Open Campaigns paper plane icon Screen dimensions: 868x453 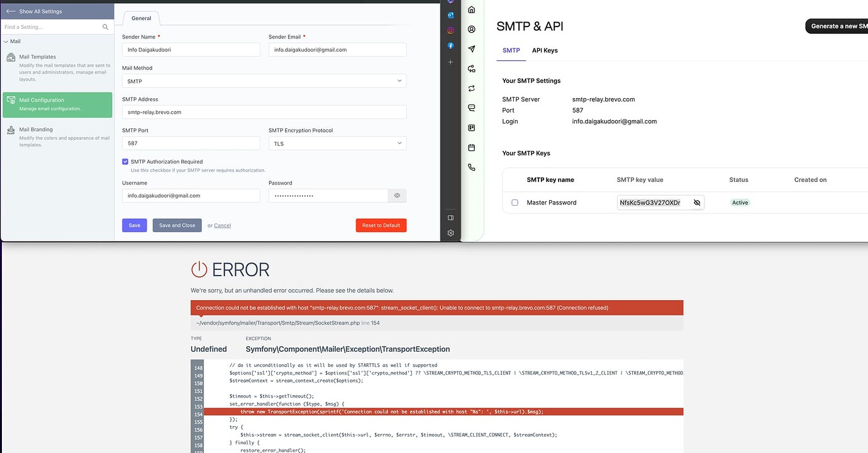[471, 49]
